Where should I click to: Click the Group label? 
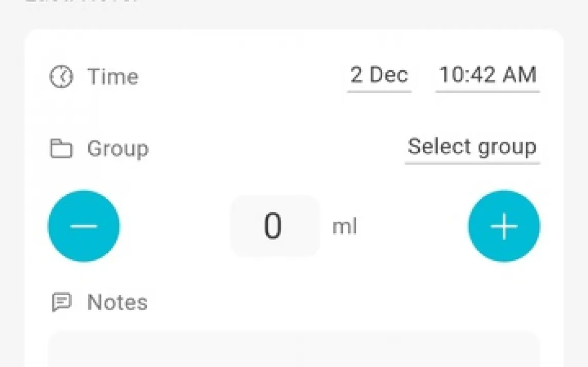point(118,149)
